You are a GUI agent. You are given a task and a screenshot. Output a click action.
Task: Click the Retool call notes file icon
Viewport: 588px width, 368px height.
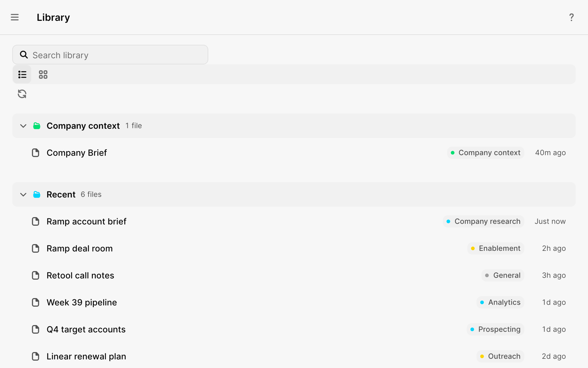(x=36, y=275)
